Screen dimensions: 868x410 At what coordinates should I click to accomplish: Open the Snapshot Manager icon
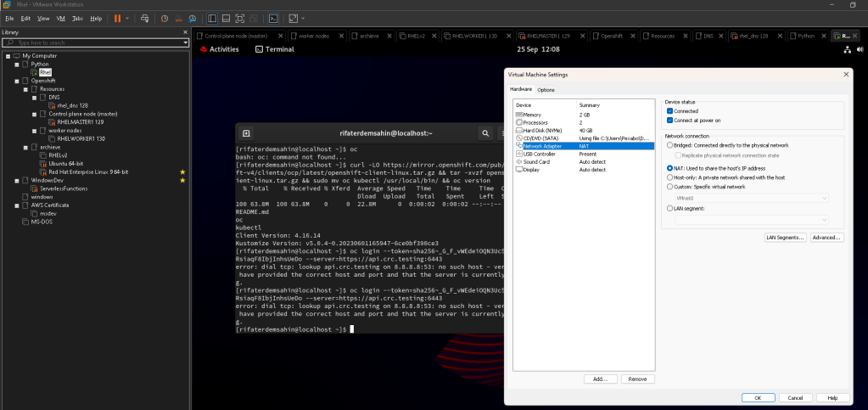192,19
